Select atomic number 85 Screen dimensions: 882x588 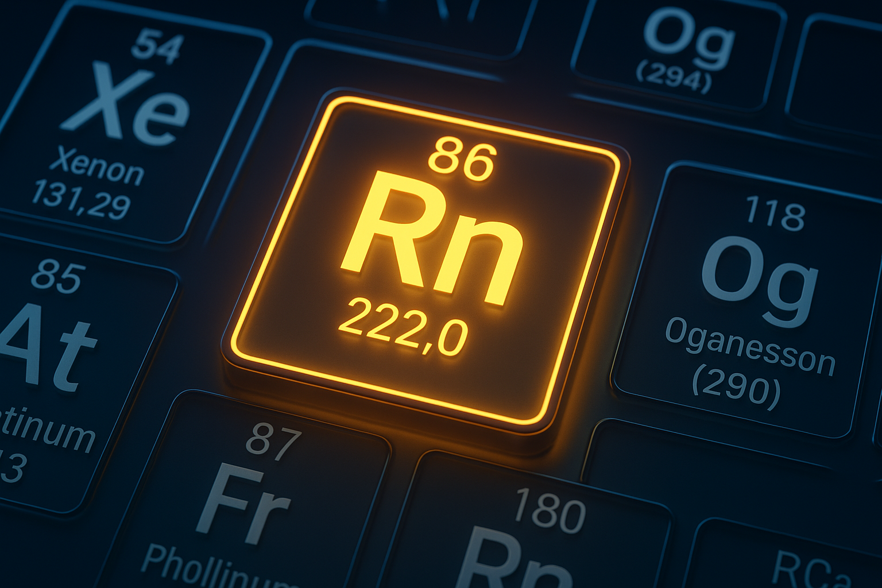pos(58,276)
